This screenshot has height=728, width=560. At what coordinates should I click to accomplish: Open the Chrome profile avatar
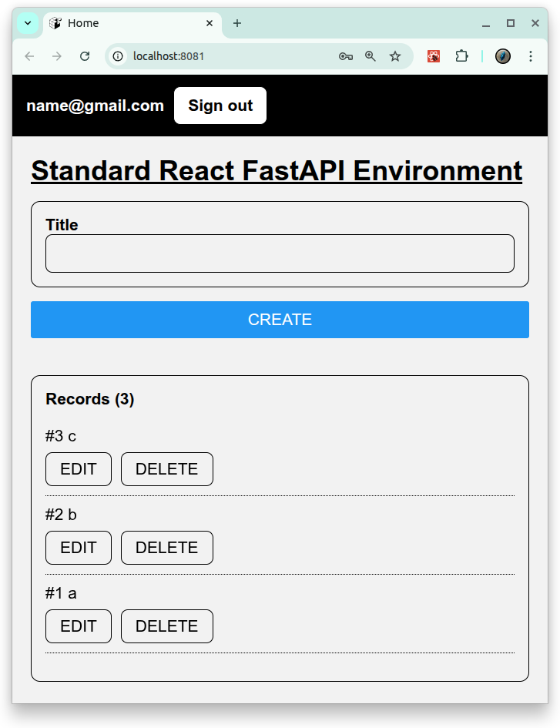[x=503, y=56]
